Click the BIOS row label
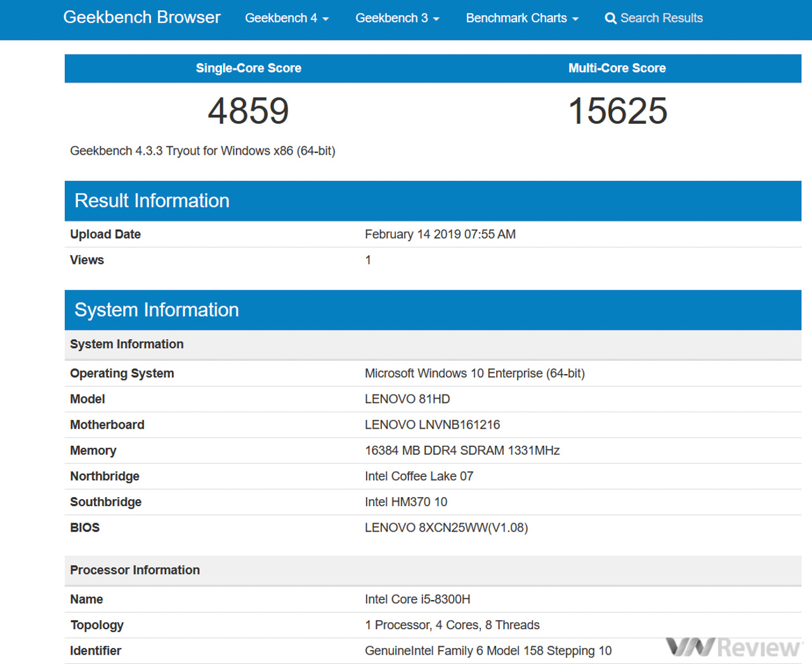The height and width of the screenshot is (664, 812). [85, 528]
